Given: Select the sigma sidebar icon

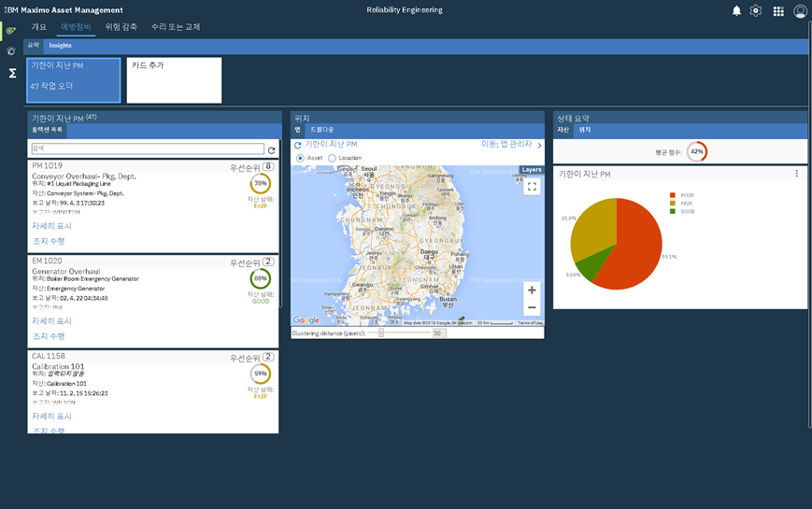Looking at the screenshot, I should tap(12, 73).
